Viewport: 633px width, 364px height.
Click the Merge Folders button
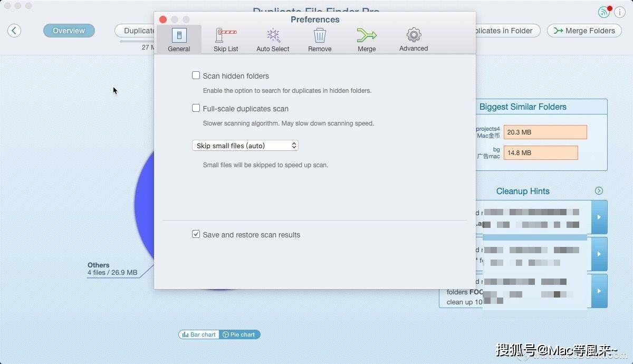[584, 31]
